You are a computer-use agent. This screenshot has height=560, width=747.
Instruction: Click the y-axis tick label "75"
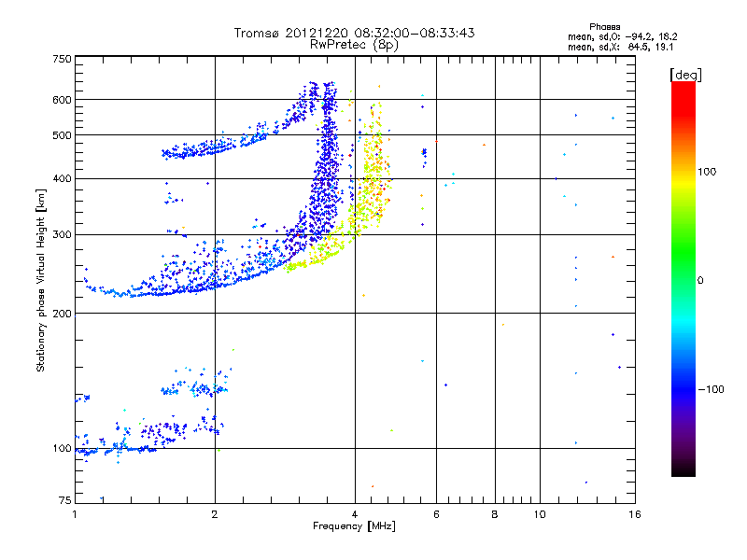point(65,500)
